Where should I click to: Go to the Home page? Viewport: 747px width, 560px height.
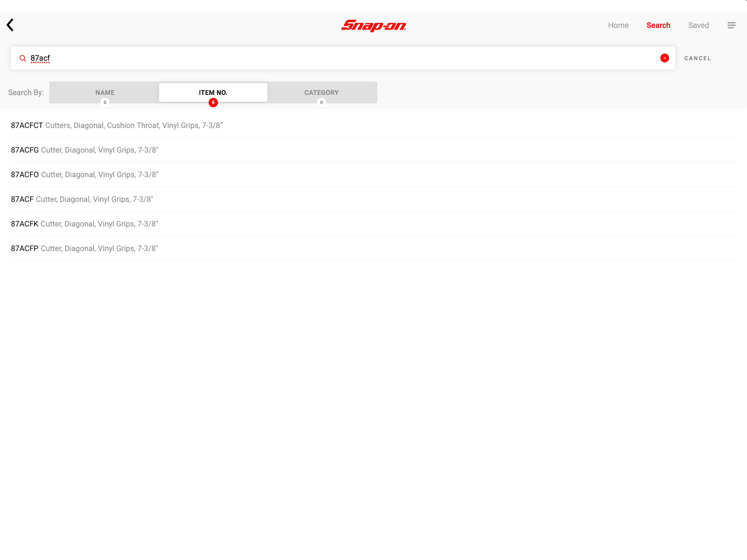coord(618,25)
